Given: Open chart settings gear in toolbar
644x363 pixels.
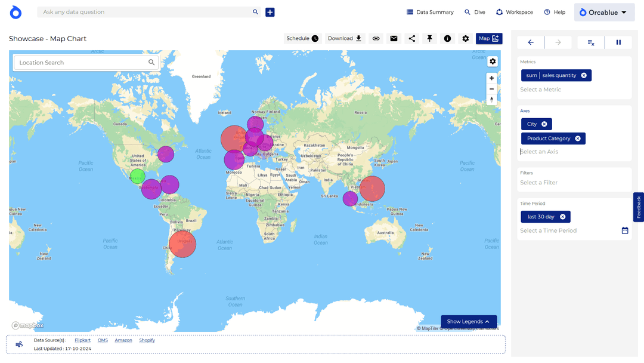Looking at the screenshot, I should click(465, 38).
